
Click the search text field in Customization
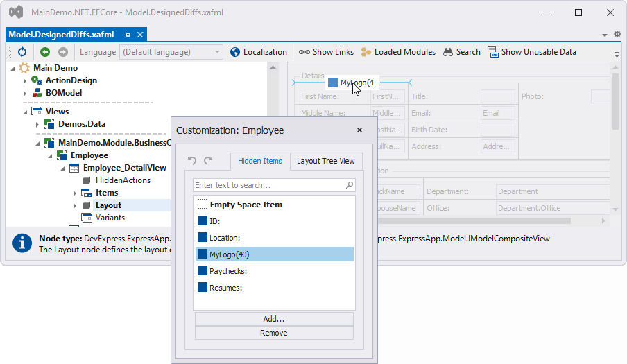click(268, 185)
